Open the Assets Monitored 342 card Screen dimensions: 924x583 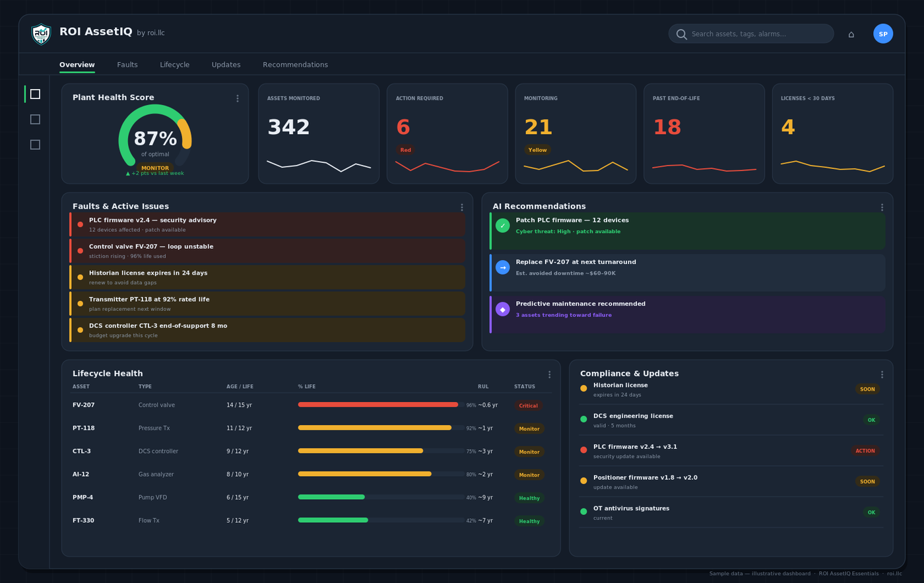coord(319,133)
